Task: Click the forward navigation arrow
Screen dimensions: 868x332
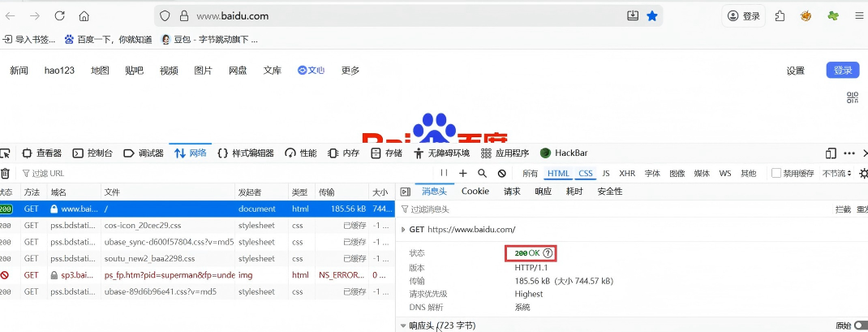Action: (35, 16)
